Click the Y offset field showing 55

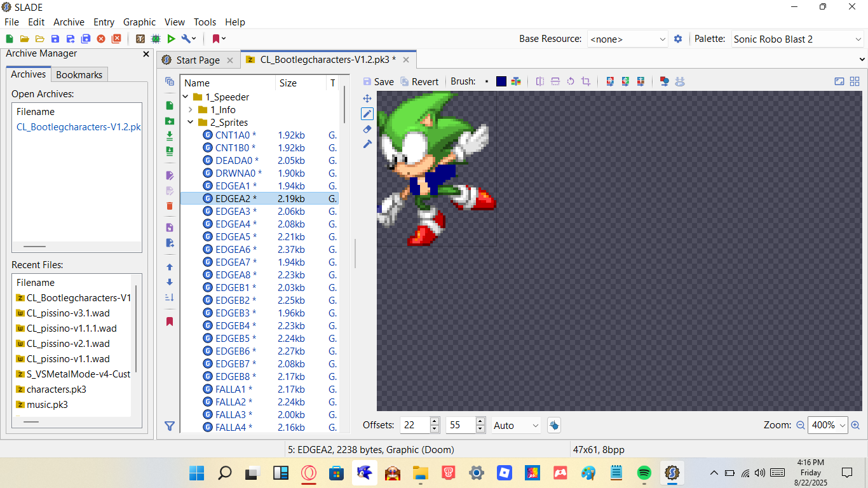[461, 425]
